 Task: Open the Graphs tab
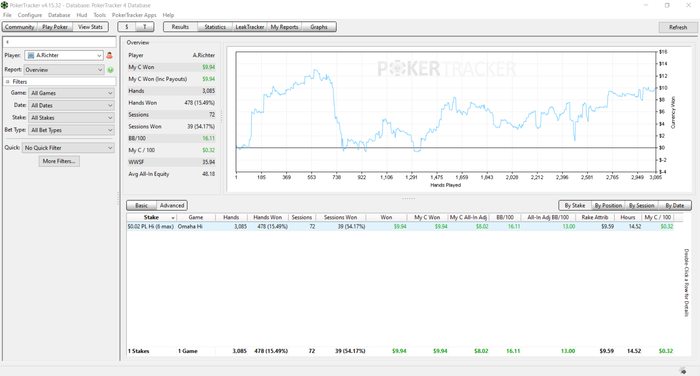coord(319,27)
